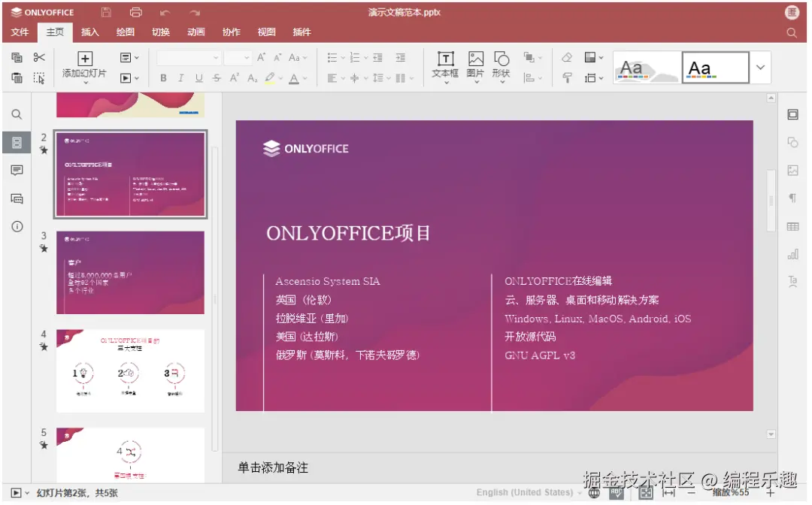Viewport: 812px width, 505px height.
Task: Select slide 4 thumbnail
Action: (131, 371)
